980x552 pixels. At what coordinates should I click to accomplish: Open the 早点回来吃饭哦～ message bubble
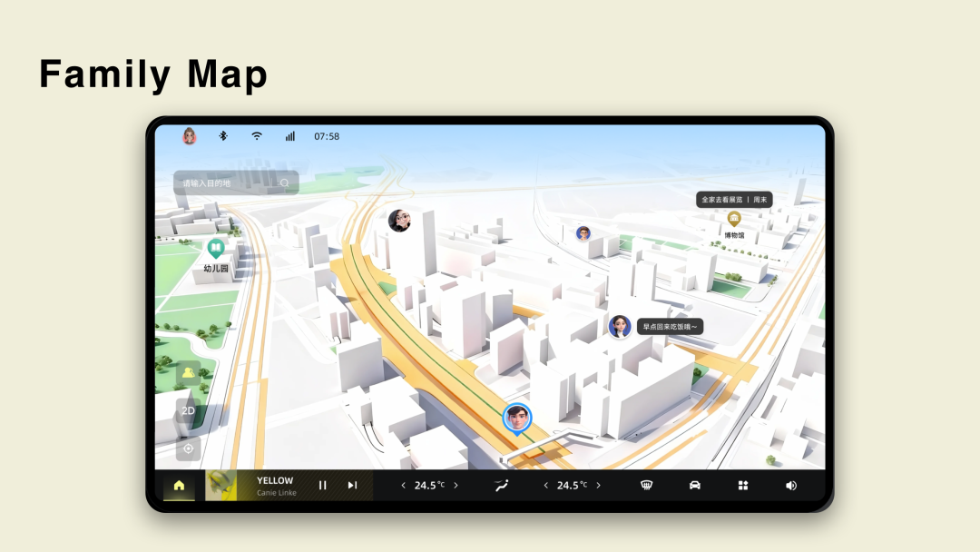[x=670, y=326]
